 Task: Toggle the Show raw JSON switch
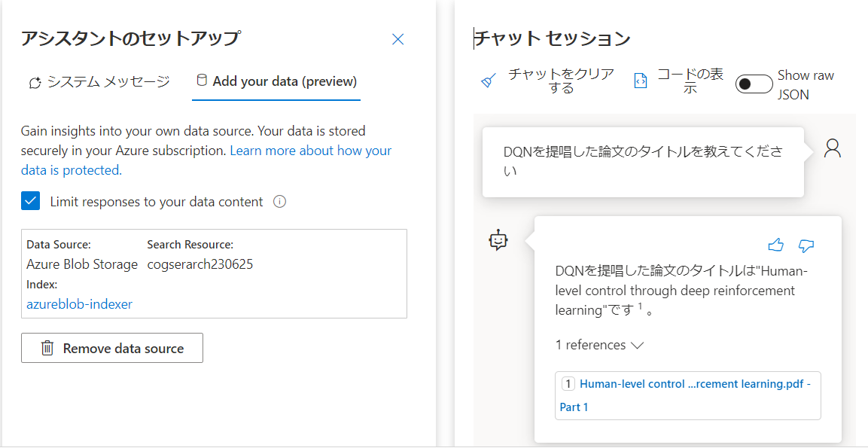point(754,84)
